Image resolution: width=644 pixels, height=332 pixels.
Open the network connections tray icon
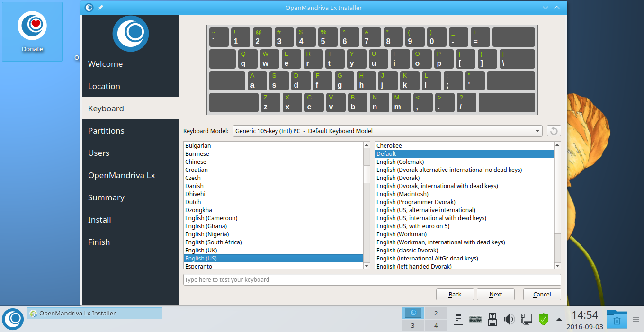pyautogui.click(x=526, y=319)
